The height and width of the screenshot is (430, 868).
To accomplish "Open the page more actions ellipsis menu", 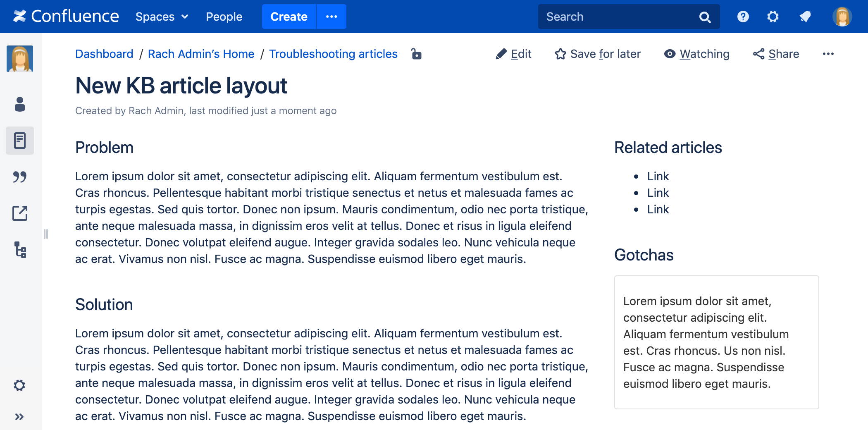I will (x=828, y=54).
